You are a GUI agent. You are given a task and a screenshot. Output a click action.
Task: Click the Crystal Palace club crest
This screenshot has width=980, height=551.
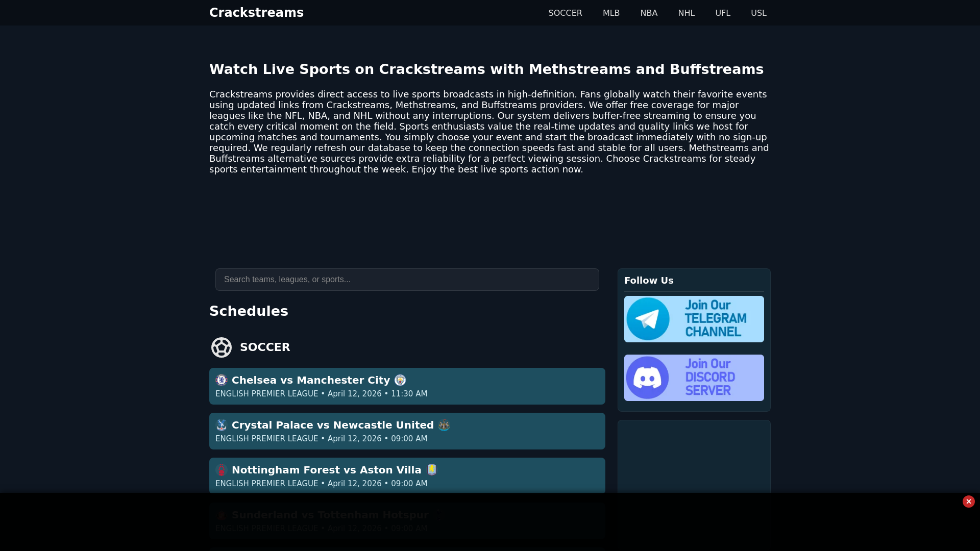coord(222,425)
